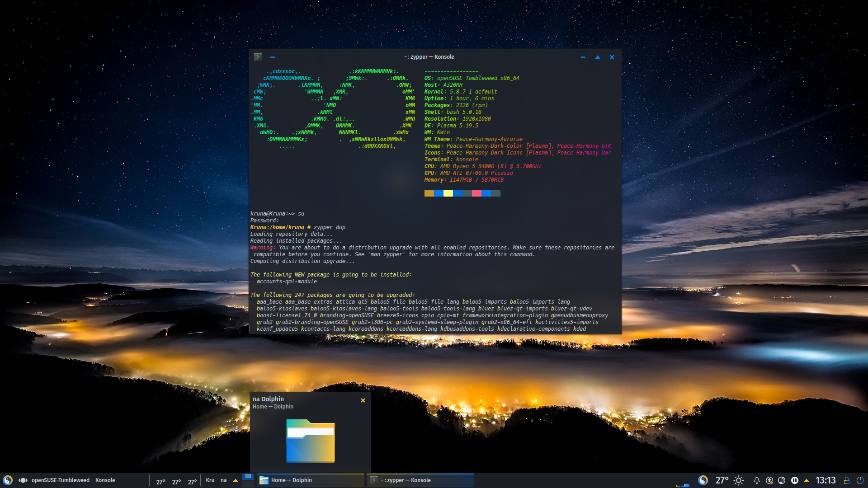Open the 13:13 clock calendar

826,480
